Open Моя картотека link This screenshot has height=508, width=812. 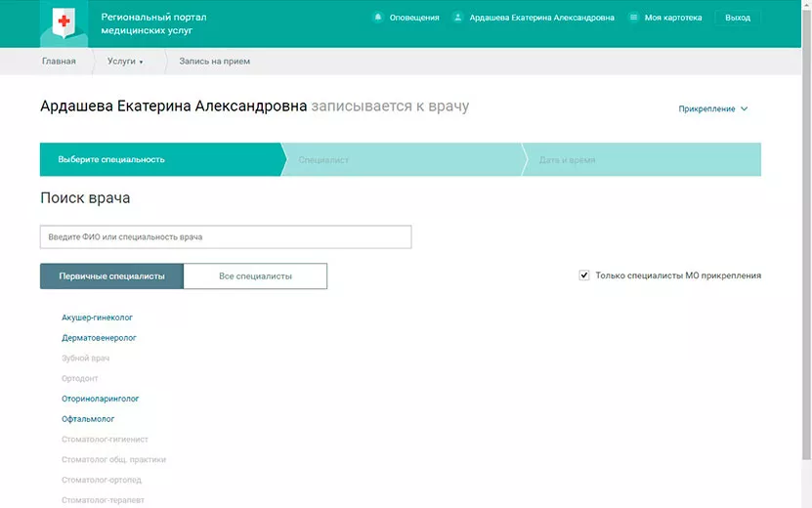673,18
